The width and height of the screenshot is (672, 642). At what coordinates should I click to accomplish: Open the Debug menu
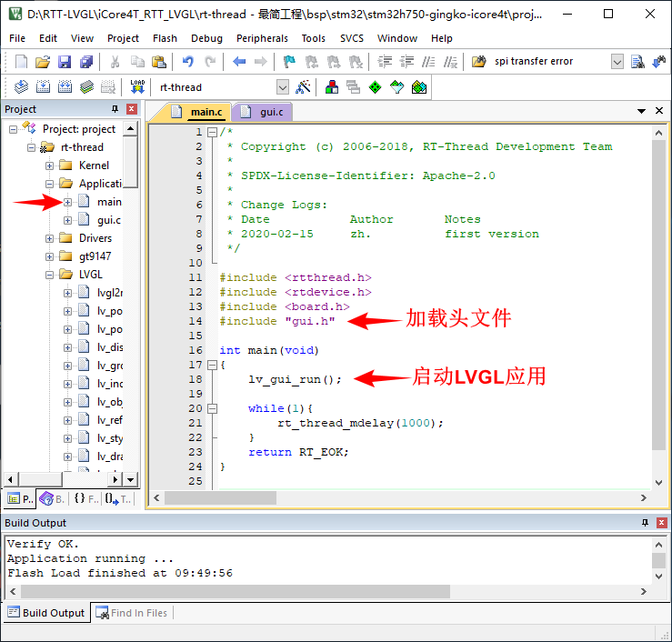tap(206, 38)
